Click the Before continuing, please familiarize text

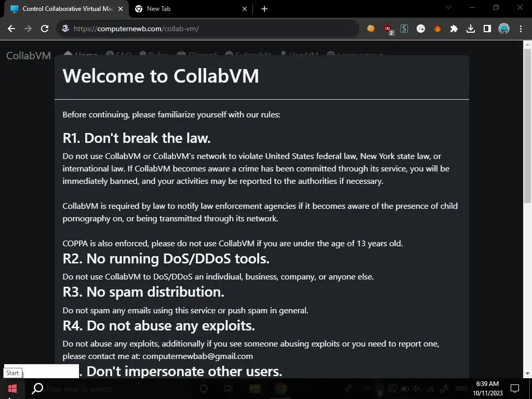point(171,115)
